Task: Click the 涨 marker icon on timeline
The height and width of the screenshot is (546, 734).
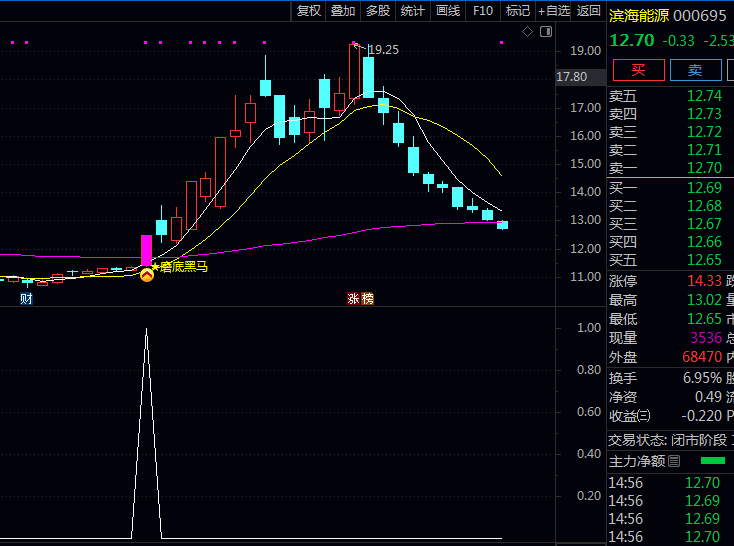Action: (x=353, y=298)
